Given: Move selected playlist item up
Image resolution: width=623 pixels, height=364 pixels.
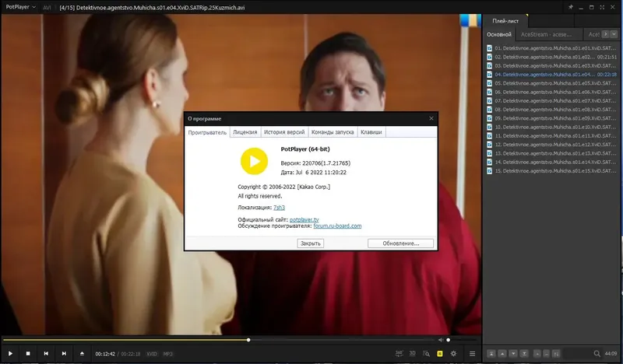Looking at the screenshot, I should [502, 353].
